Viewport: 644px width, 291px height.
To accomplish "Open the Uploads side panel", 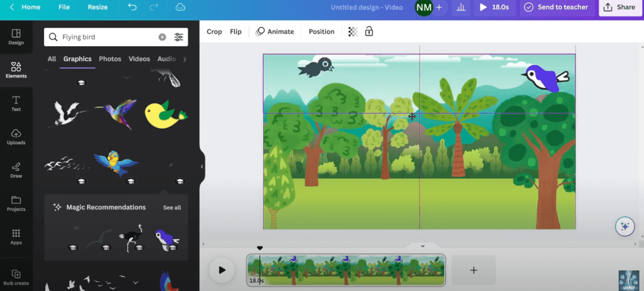I will point(16,137).
